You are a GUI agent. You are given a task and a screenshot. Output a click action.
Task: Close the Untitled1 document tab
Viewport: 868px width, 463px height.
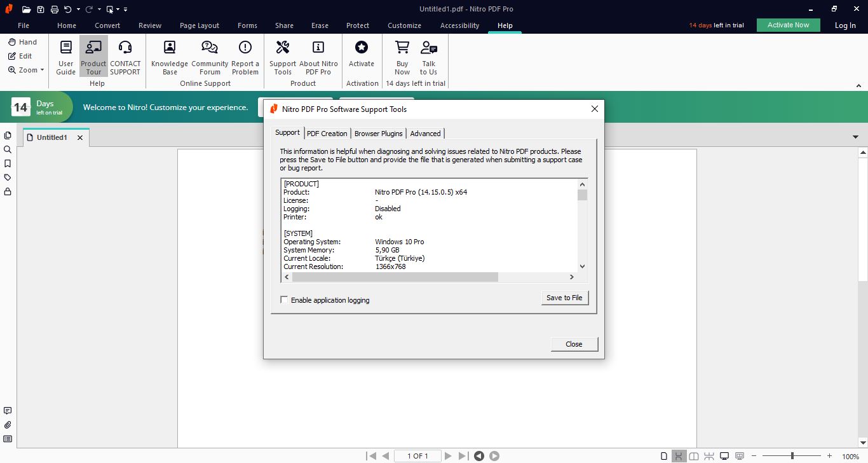[x=80, y=137]
